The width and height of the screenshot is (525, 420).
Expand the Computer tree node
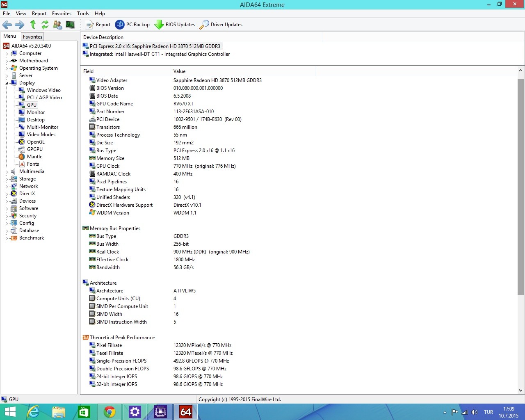tap(7, 54)
